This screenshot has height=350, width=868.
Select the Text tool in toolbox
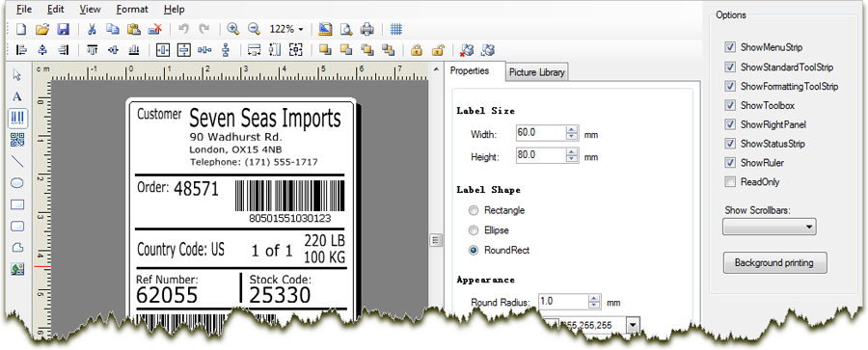click(x=17, y=96)
